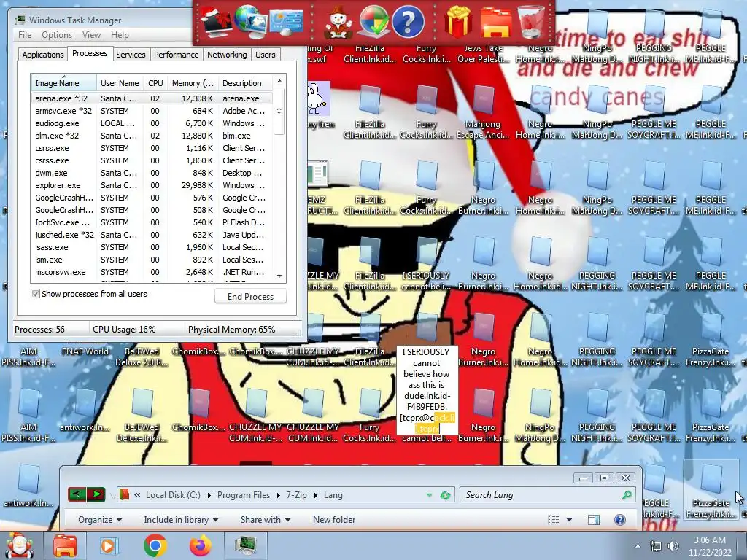Select the Task Manager taskbar button
Screen dimensions: 747x560
click(x=246, y=545)
